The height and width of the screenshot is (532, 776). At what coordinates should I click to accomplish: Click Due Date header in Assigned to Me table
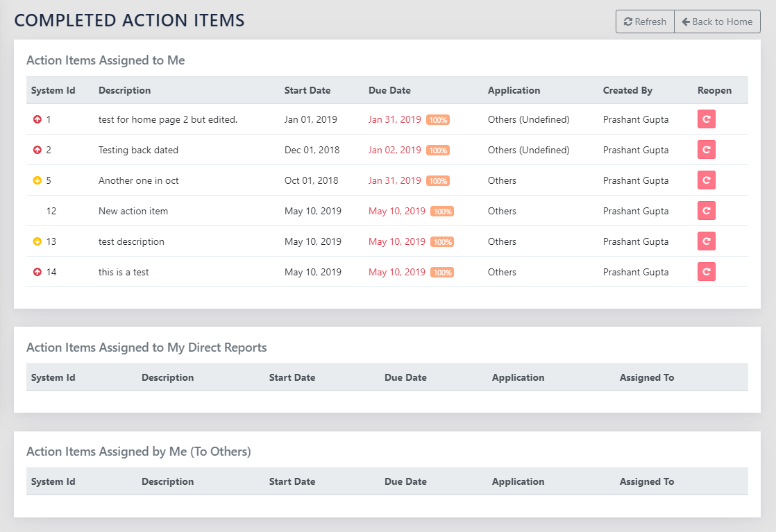[389, 90]
